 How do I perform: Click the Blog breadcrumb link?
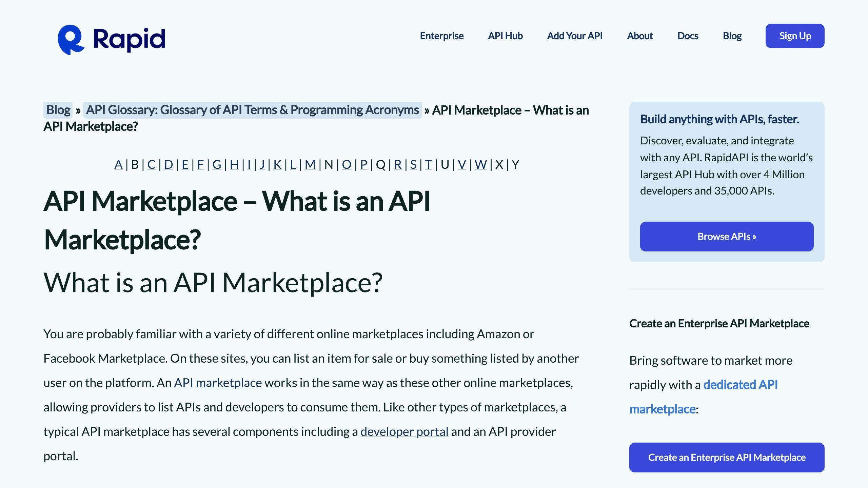[58, 110]
